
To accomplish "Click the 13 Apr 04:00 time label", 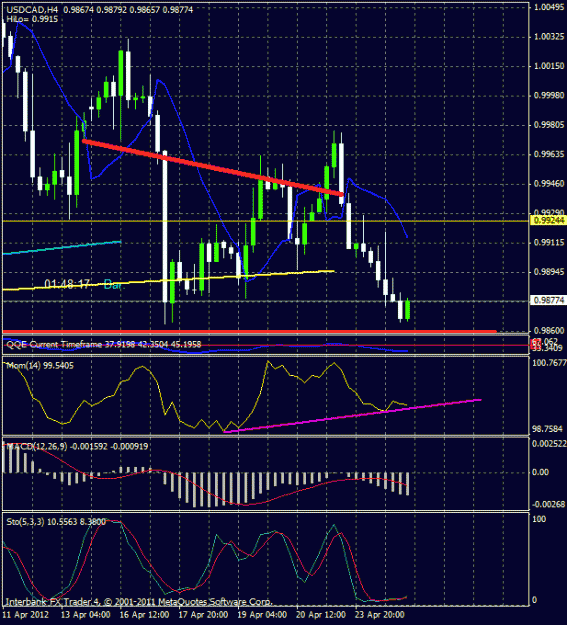I will point(86,614).
